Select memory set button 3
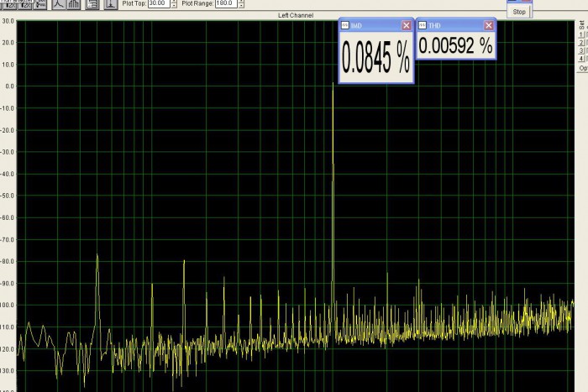 (581, 50)
